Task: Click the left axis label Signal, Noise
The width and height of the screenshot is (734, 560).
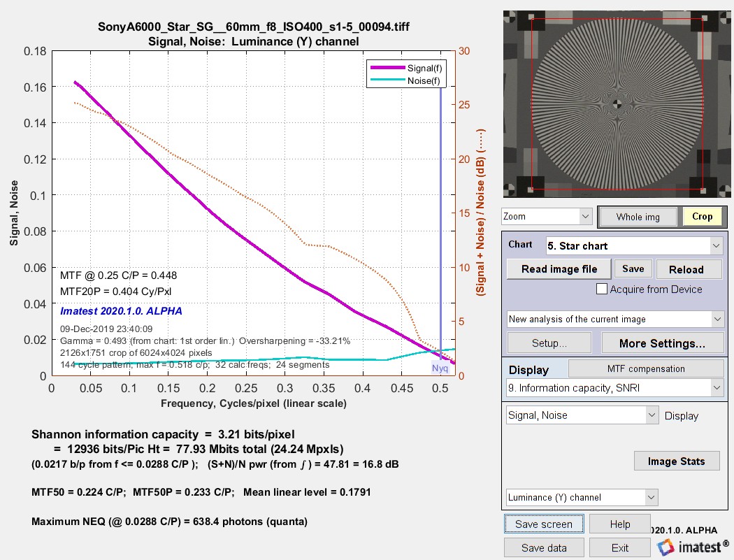Action: click(14, 213)
